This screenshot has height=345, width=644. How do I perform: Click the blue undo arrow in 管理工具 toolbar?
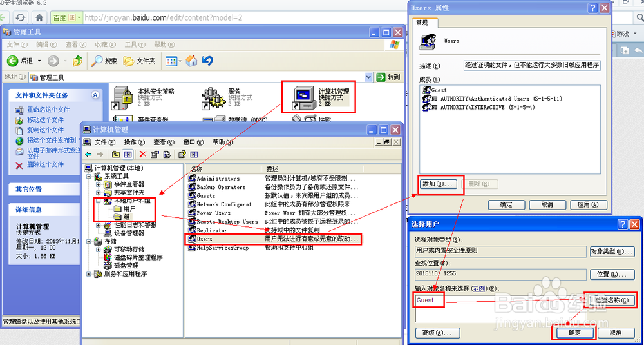[207, 61]
